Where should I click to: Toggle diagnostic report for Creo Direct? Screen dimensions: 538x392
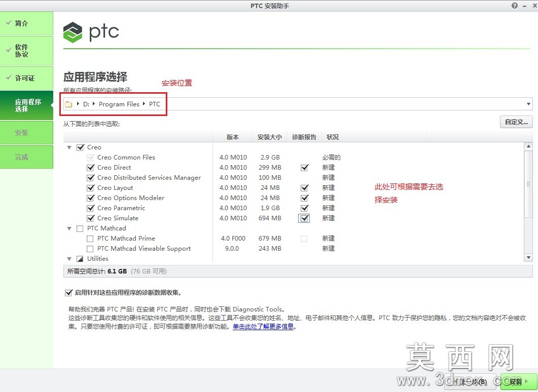point(304,168)
